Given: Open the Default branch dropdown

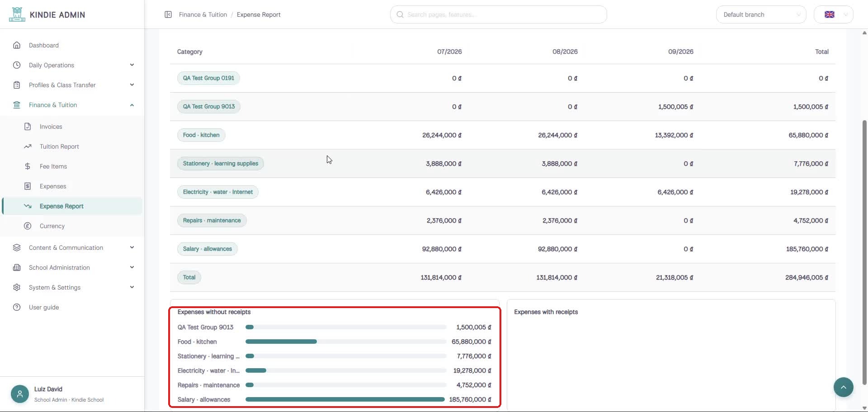Looking at the screenshot, I should pyautogui.click(x=761, y=14).
